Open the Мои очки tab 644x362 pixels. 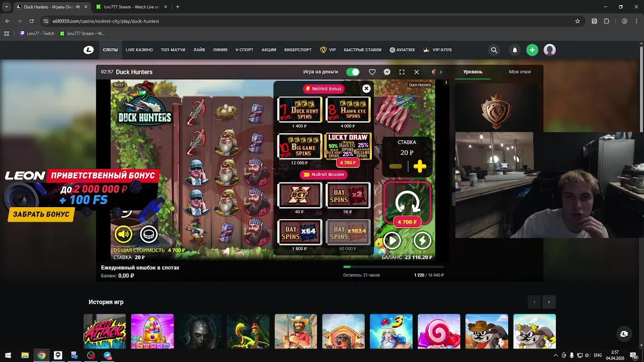pos(520,72)
